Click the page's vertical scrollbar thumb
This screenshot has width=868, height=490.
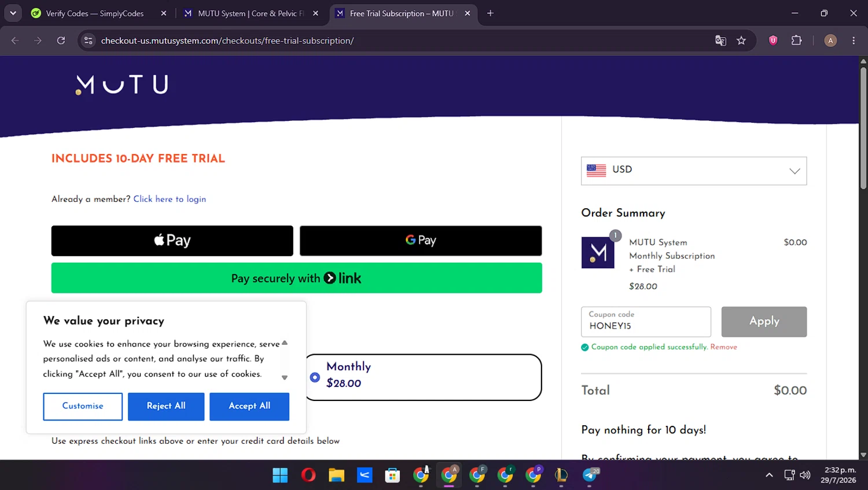pyautogui.click(x=863, y=128)
